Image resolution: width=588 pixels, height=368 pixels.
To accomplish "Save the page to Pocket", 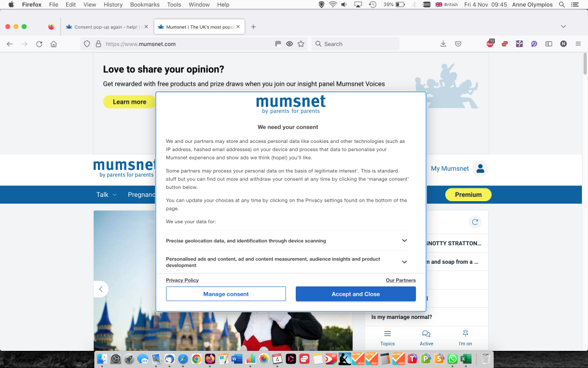I will pos(458,44).
